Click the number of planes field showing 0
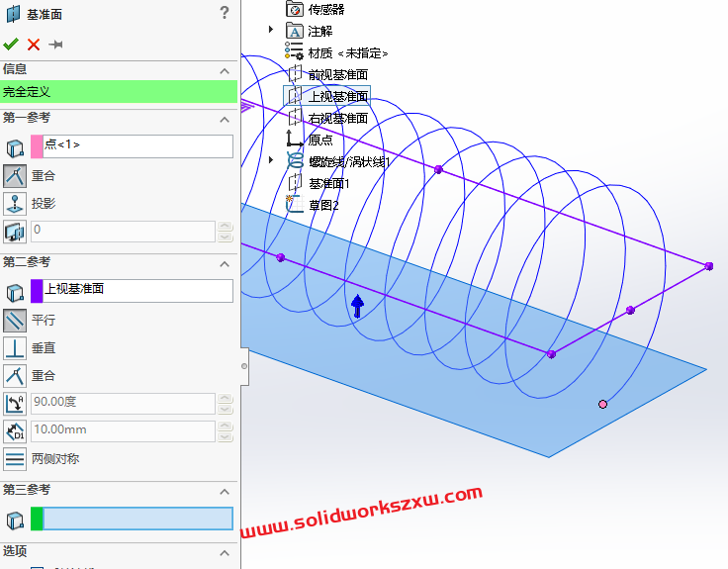Viewport: 728px width, 569px height. pyautogui.click(x=123, y=231)
